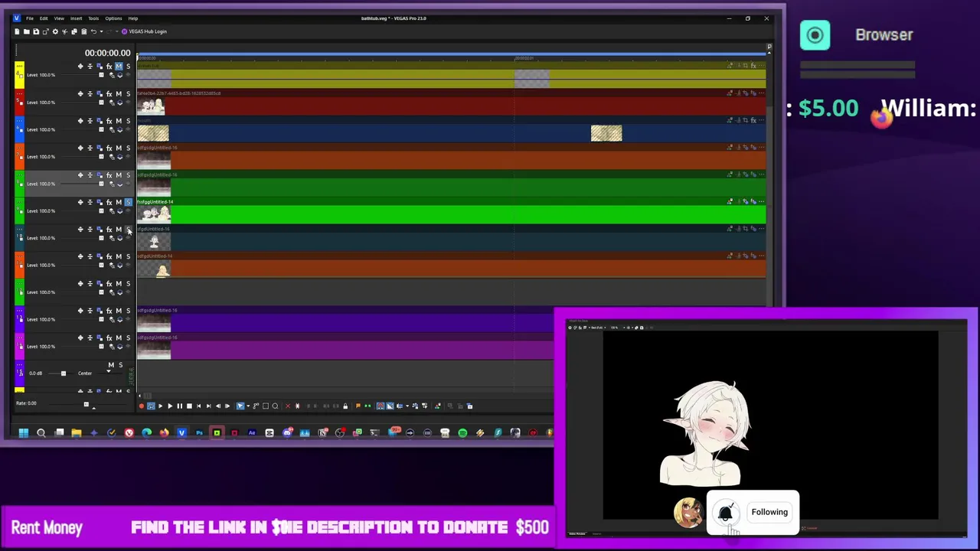This screenshot has width=980, height=551.
Task: Start recording with the red Record button
Action: pyautogui.click(x=142, y=406)
